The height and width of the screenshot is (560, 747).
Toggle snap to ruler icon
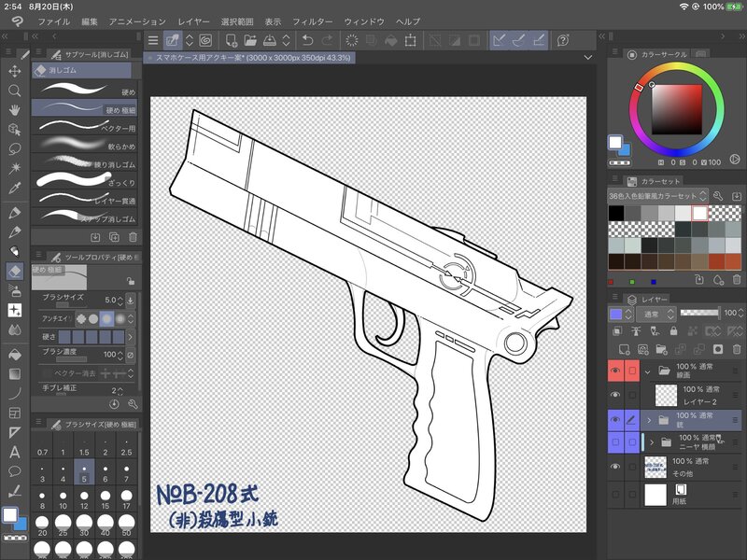pos(500,40)
